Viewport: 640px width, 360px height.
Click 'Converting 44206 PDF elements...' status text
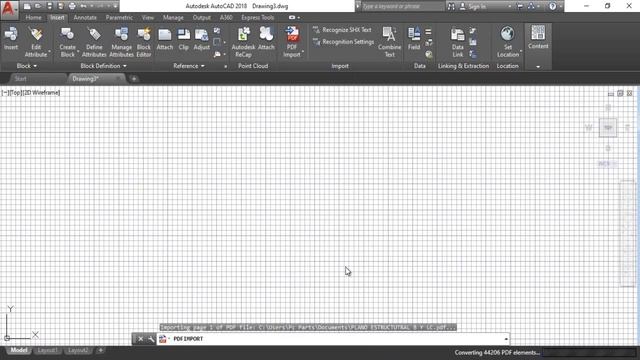click(x=497, y=353)
